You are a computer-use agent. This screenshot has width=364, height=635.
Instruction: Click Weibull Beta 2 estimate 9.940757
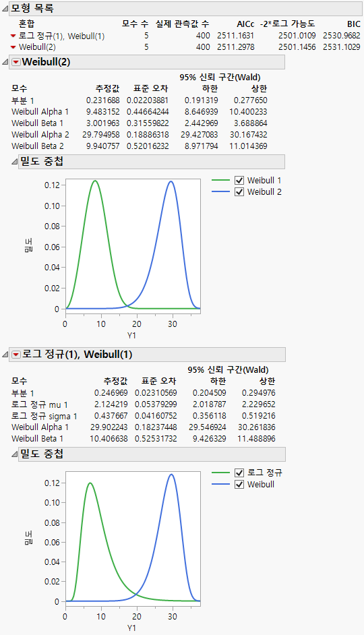click(103, 146)
